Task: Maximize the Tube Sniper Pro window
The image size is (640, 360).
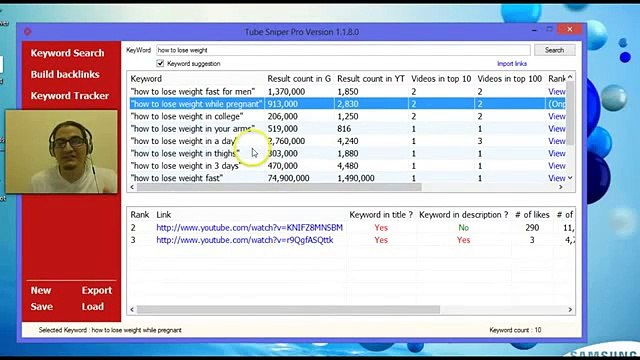Action: pos(549,29)
